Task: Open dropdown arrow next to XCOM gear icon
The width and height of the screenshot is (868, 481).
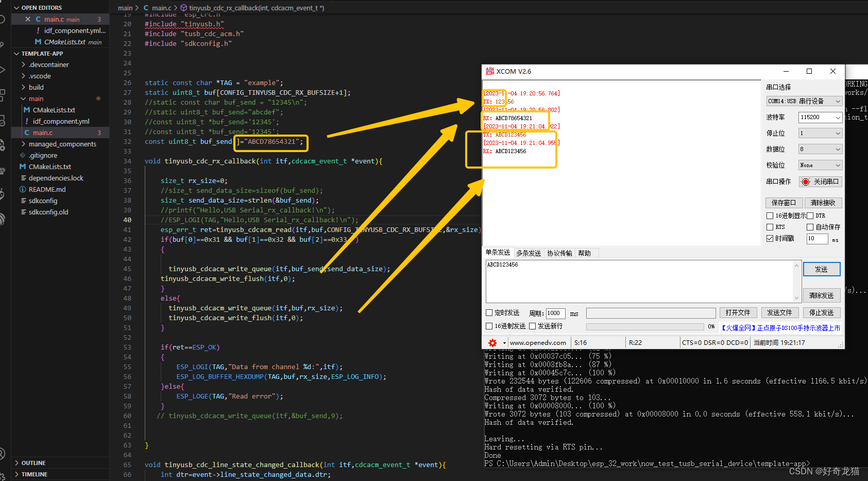Action: tap(504, 343)
